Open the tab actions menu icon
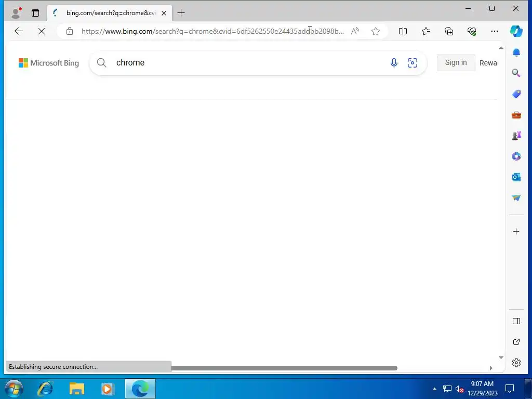The image size is (532, 399). point(35,13)
